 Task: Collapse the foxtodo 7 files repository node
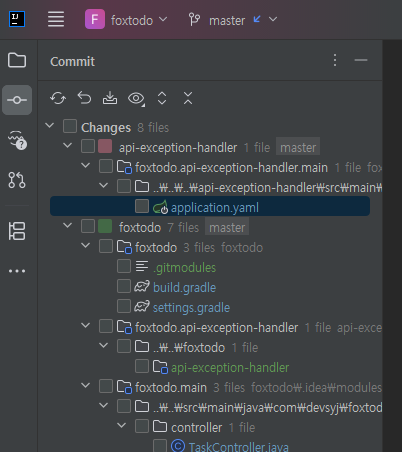pos(68,226)
